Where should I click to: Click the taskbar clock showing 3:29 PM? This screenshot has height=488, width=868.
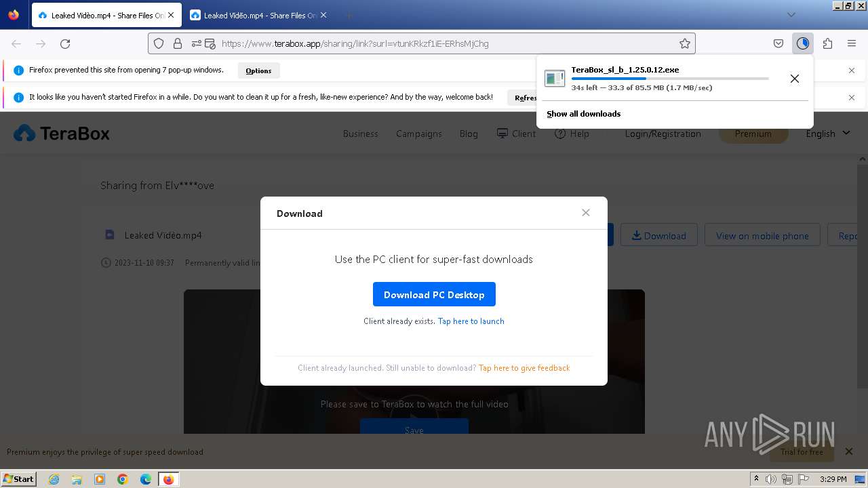pos(833,479)
